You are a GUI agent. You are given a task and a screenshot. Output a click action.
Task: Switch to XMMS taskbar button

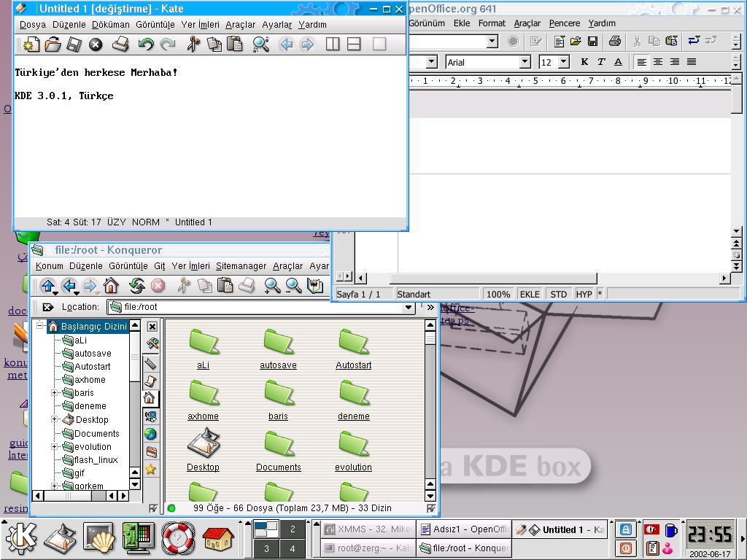(367, 530)
